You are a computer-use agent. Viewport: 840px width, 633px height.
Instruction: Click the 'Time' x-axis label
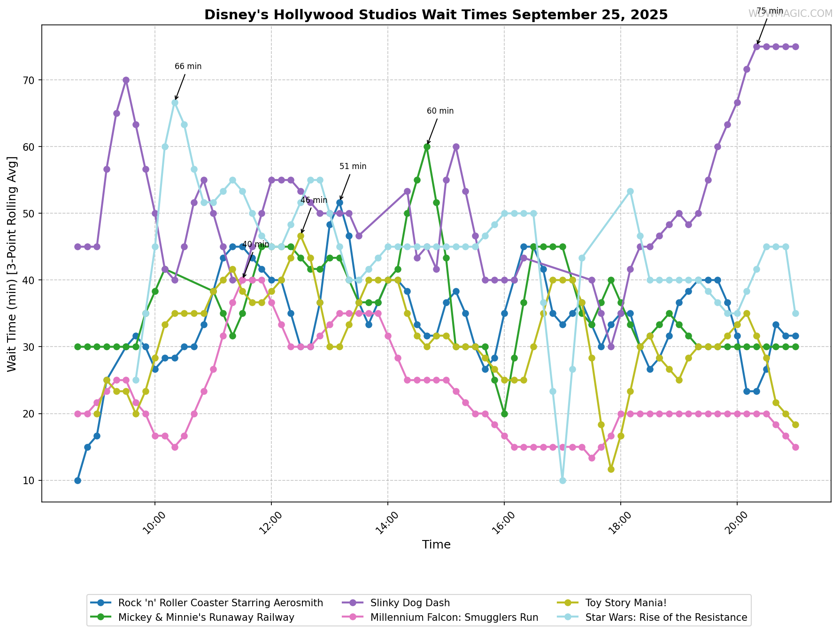[436, 545]
